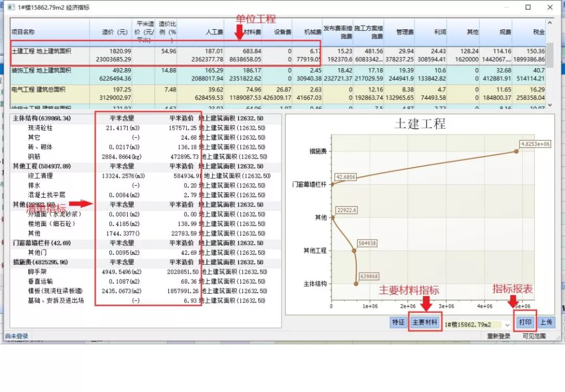Open the 主要材料 indicators
565x392 pixels.
[x=425, y=322]
